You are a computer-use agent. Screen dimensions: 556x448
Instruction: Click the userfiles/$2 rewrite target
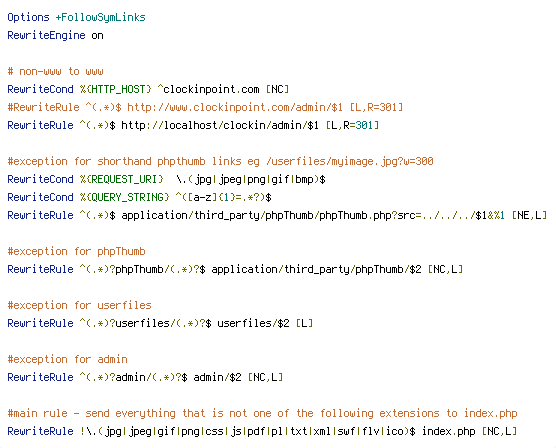coord(253,323)
